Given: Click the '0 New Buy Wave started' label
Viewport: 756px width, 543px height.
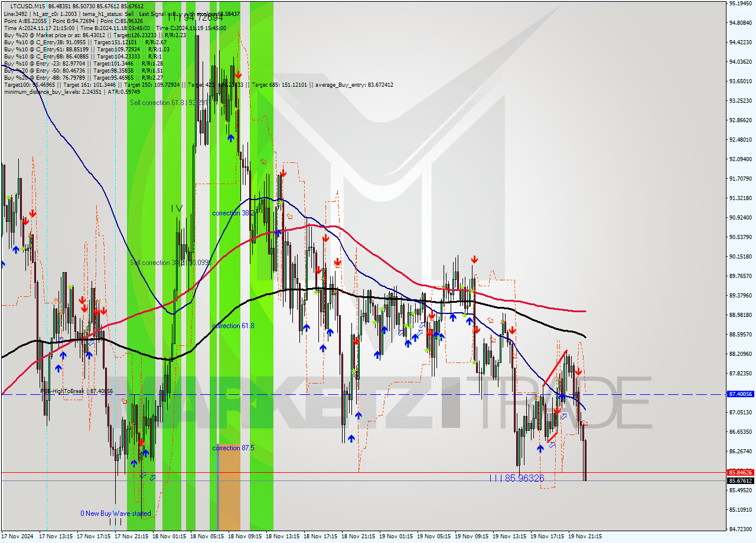Looking at the screenshot, I should [x=116, y=513].
